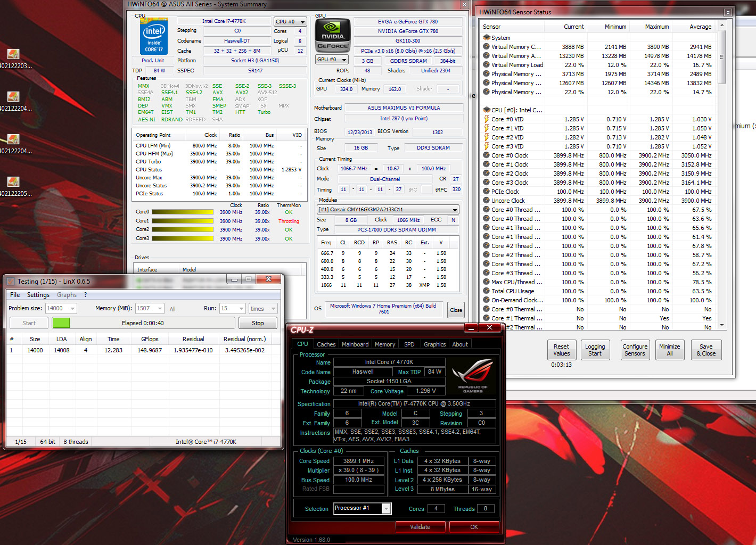The height and width of the screenshot is (545, 756).
Task: Click Reset Values in Sensor Status
Action: (x=562, y=350)
